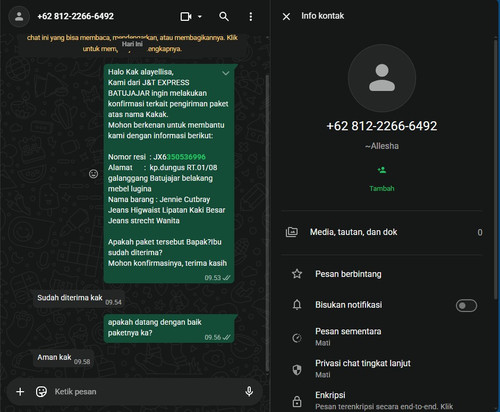Click the ~Allesha name text
Image resolution: width=500 pixels, height=412 pixels.
[x=382, y=146]
